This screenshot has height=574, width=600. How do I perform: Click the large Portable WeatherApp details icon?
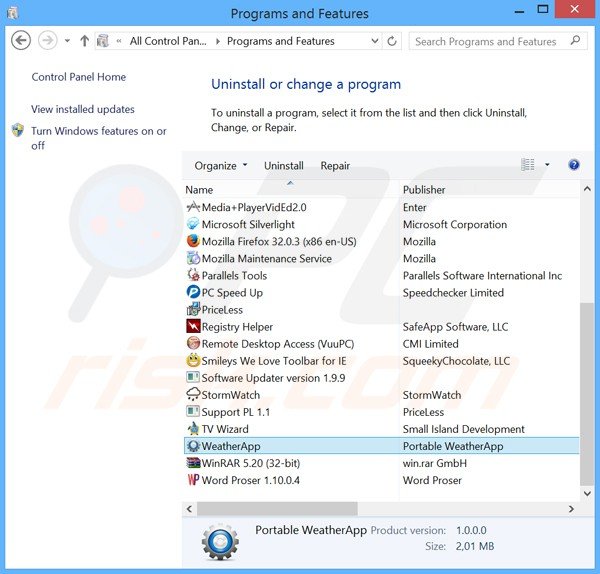coord(220,542)
